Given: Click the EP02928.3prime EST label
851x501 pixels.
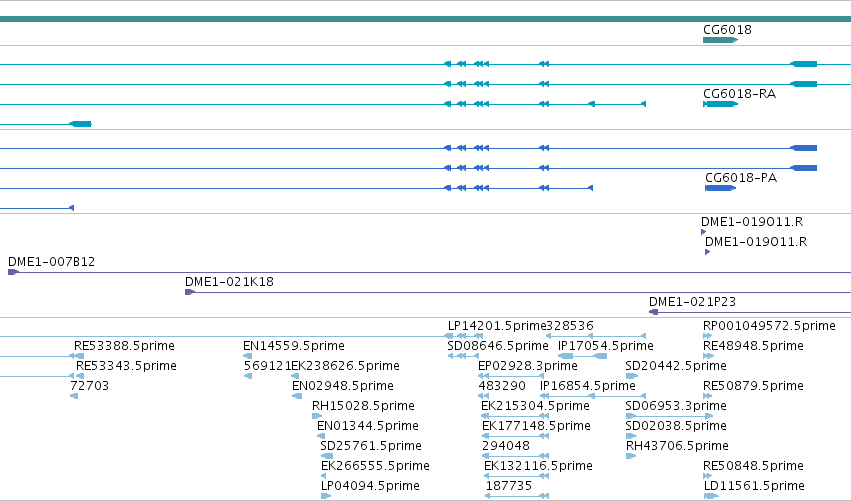Looking at the screenshot, I should [528, 366].
